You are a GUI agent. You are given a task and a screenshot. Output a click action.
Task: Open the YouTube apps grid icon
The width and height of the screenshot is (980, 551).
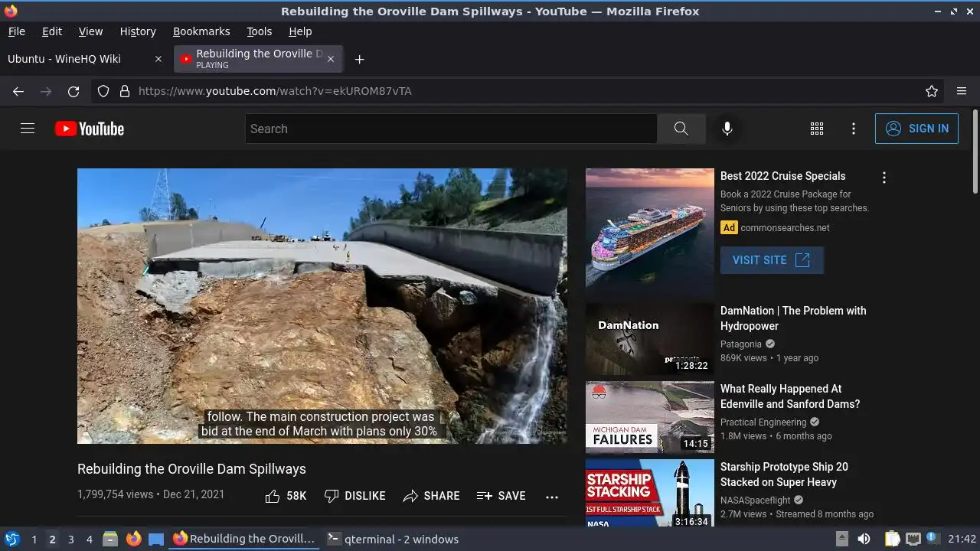pos(817,129)
